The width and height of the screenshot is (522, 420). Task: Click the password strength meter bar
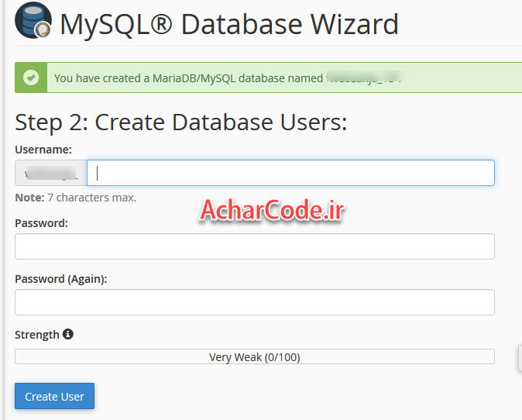click(x=255, y=356)
